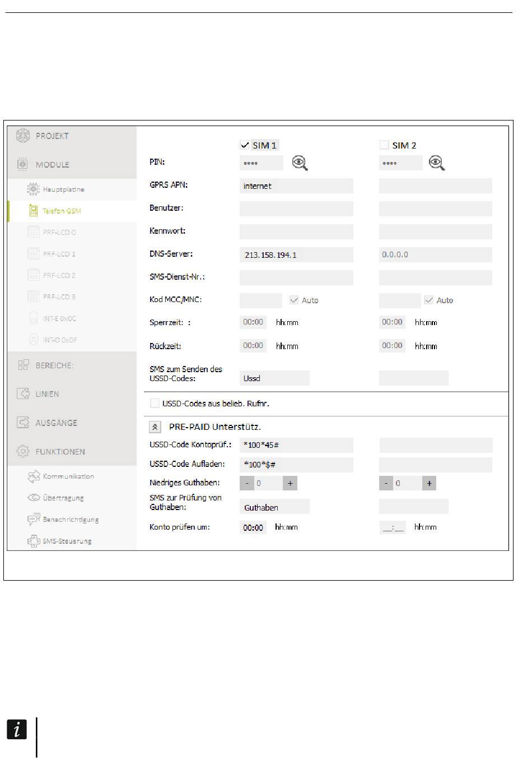Select Telefon GSM in the sidebar
The image size is (532, 783).
(x=62, y=211)
